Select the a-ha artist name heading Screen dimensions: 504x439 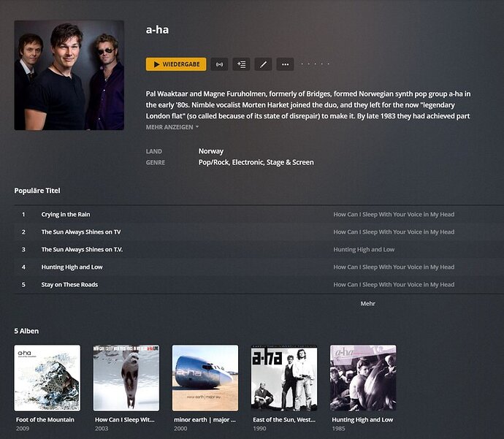(157, 29)
